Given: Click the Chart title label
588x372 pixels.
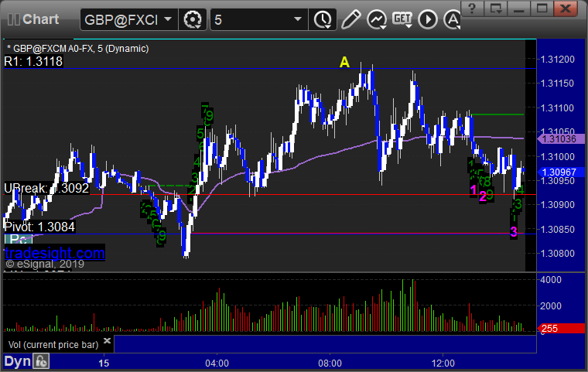Looking at the screenshot, I should point(40,19).
